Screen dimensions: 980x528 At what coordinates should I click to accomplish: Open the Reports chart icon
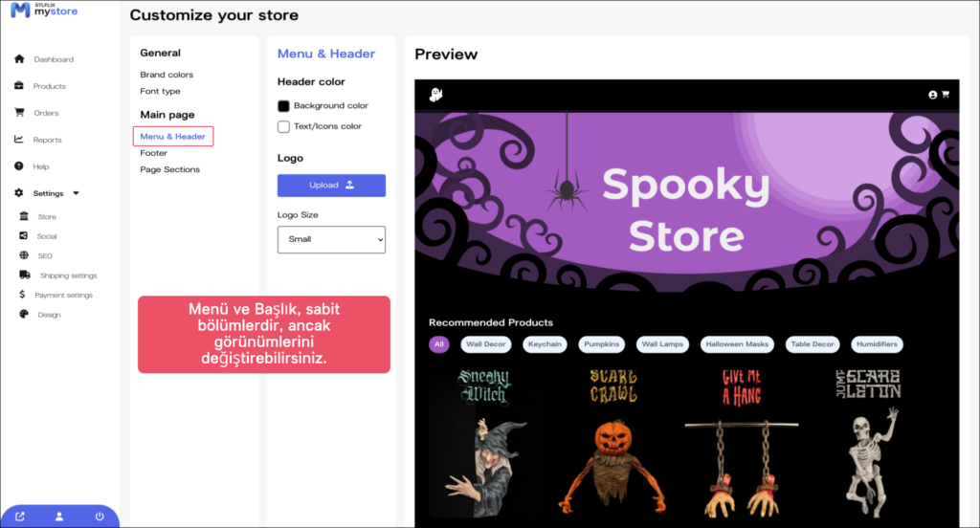click(x=19, y=140)
